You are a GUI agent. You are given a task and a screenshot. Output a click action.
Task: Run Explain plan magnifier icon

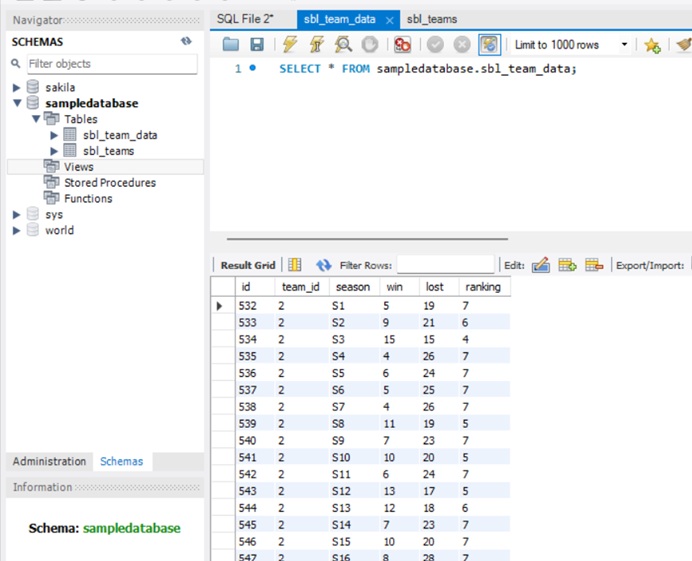(x=343, y=45)
